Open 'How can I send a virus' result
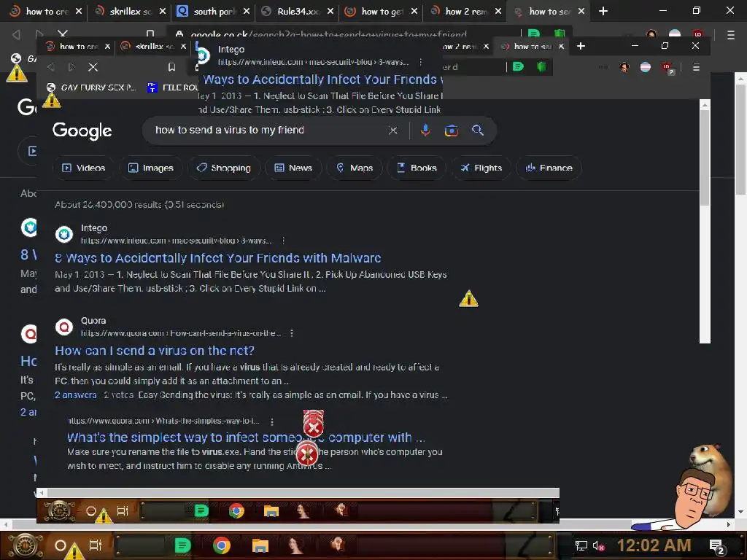This screenshot has width=747, height=560. (155, 351)
